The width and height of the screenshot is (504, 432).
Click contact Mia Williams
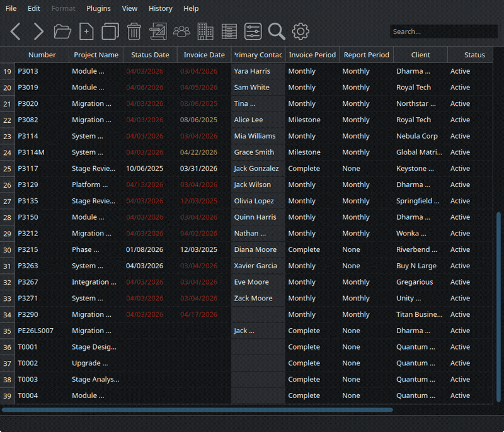pos(258,136)
